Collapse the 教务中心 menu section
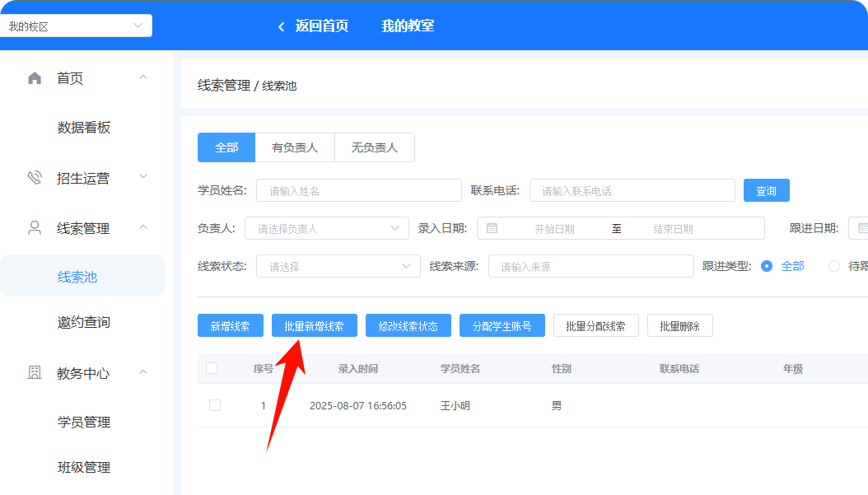868x495 pixels. coord(142,372)
